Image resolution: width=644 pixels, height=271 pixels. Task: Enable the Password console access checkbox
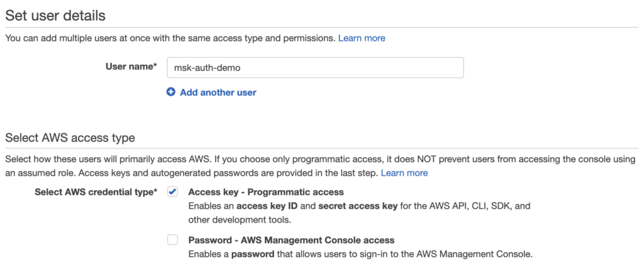[x=172, y=240]
